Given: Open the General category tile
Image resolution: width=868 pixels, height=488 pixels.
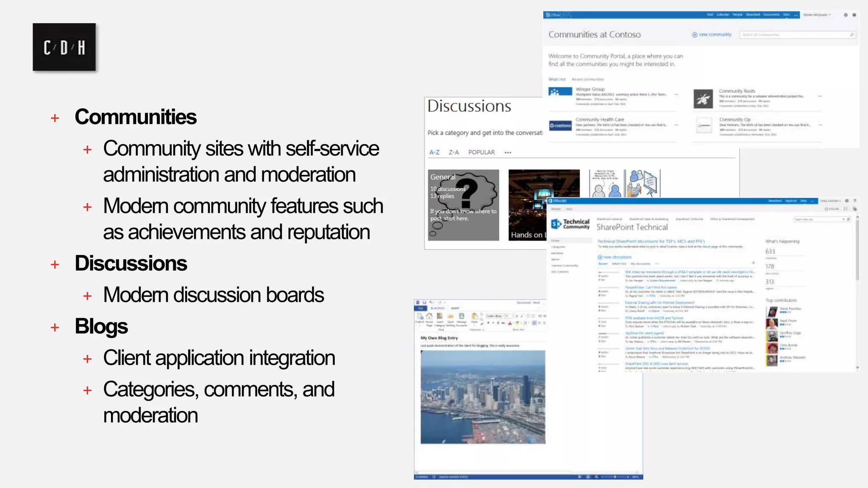Looking at the screenshot, I should click(x=463, y=205).
